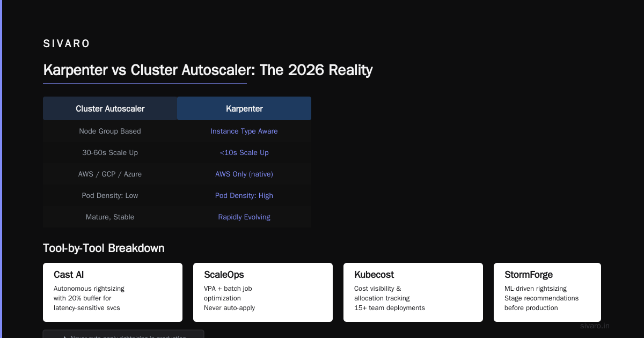Image resolution: width=644 pixels, height=338 pixels.
Task: Click the ScaleOps card title
Action: [224, 275]
